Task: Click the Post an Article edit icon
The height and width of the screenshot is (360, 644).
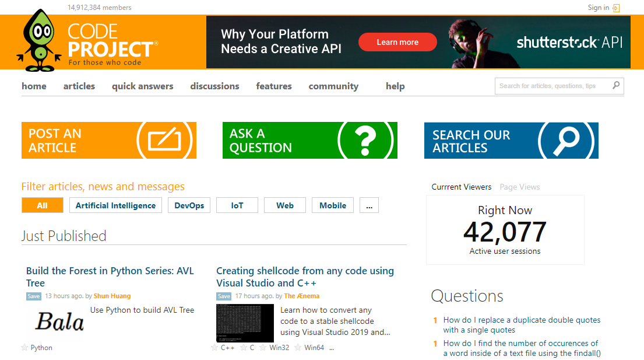Action: 164,140
